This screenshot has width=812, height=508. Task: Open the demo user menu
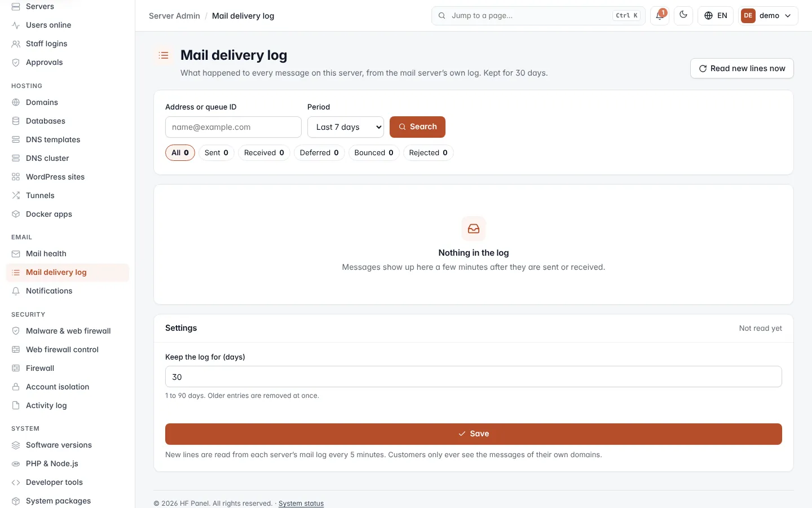pos(768,16)
